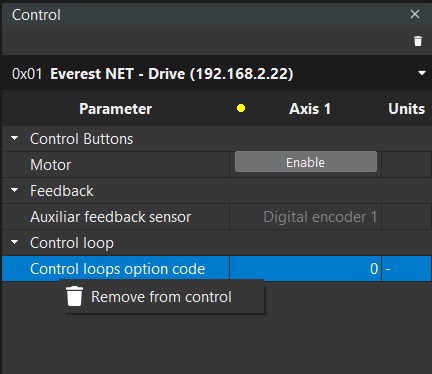Screen dimensions: 432x374
Task: Collapse the Control Buttons section
Action: (x=14, y=138)
